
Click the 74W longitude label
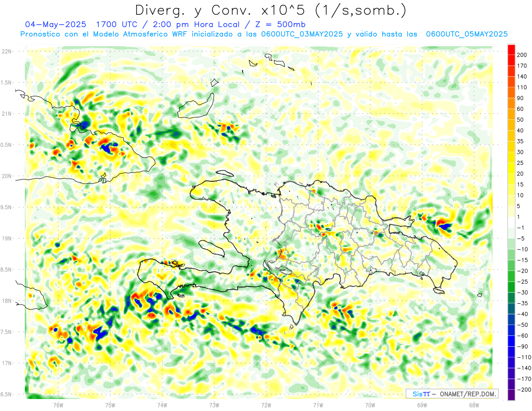point(162,405)
